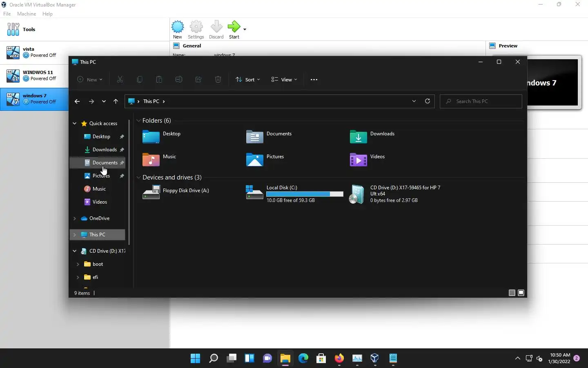Click the Cut scissors icon in Explorer toolbar

120,80
